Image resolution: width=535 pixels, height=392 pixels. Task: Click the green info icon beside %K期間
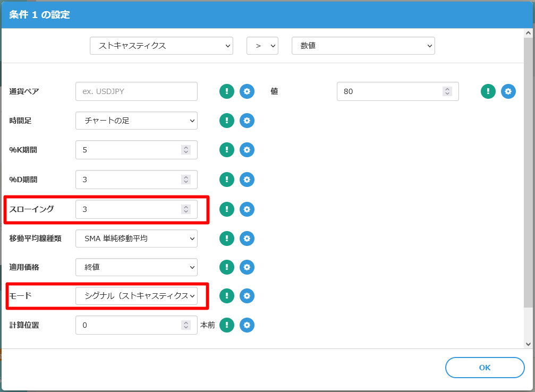[x=227, y=150]
